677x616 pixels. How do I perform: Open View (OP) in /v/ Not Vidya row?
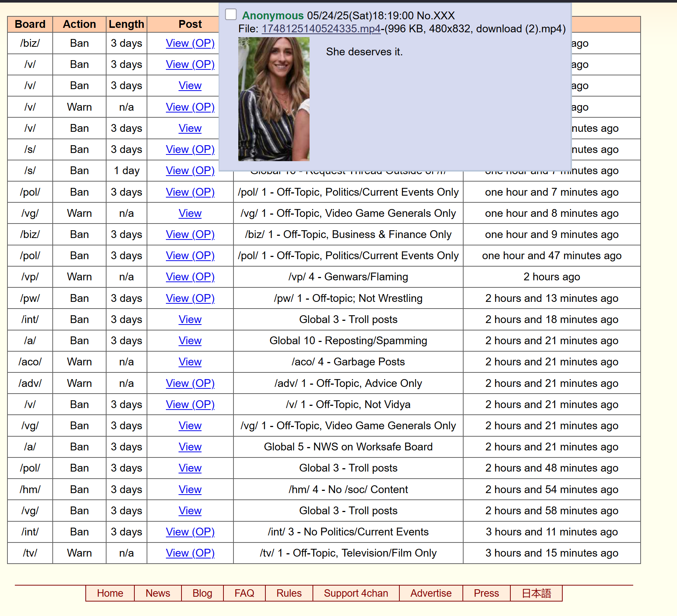tap(190, 404)
